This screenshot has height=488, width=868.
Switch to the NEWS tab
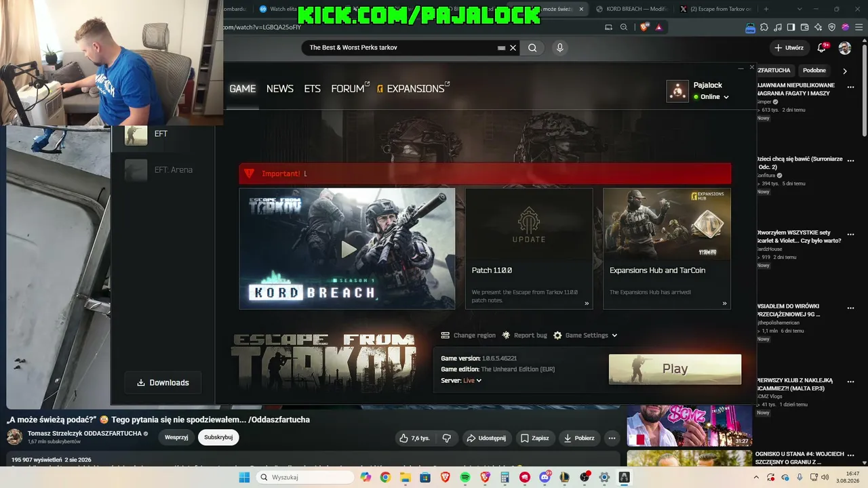pos(280,89)
